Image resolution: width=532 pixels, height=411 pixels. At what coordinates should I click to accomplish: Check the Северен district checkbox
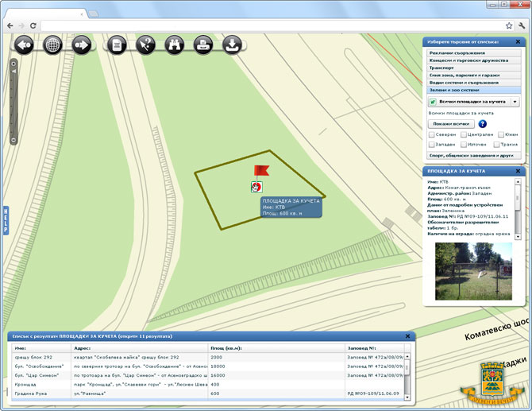point(432,135)
